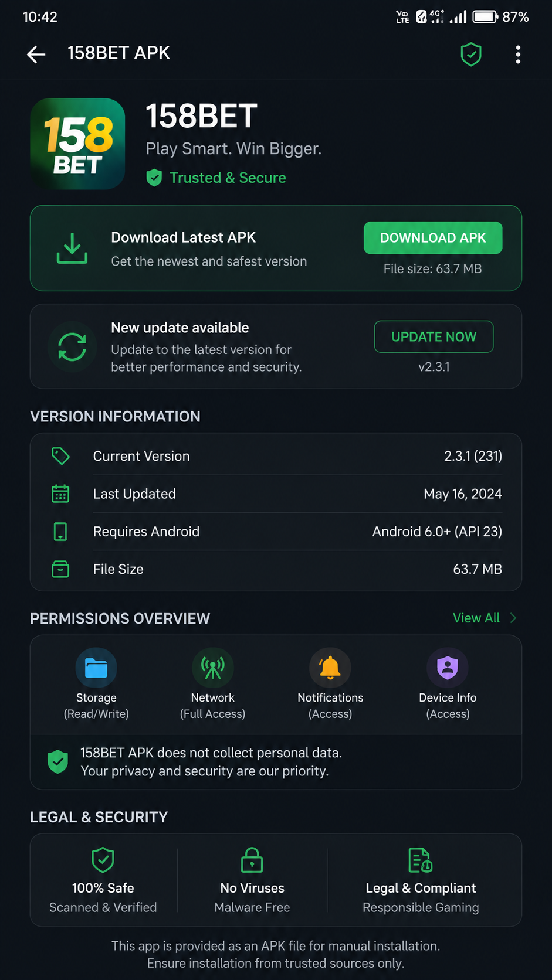
Task: Open View All permissions link
Action: [x=476, y=618]
